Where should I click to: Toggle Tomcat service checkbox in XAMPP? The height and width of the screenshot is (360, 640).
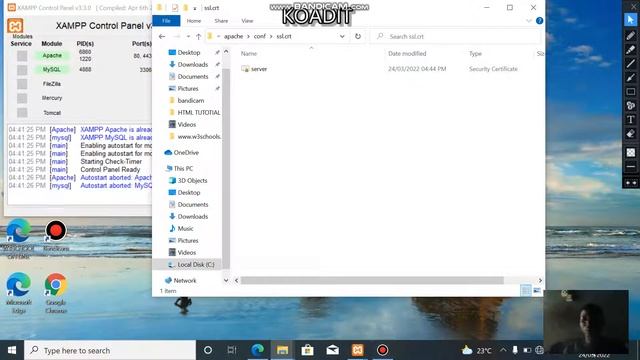pyautogui.click(x=22, y=113)
